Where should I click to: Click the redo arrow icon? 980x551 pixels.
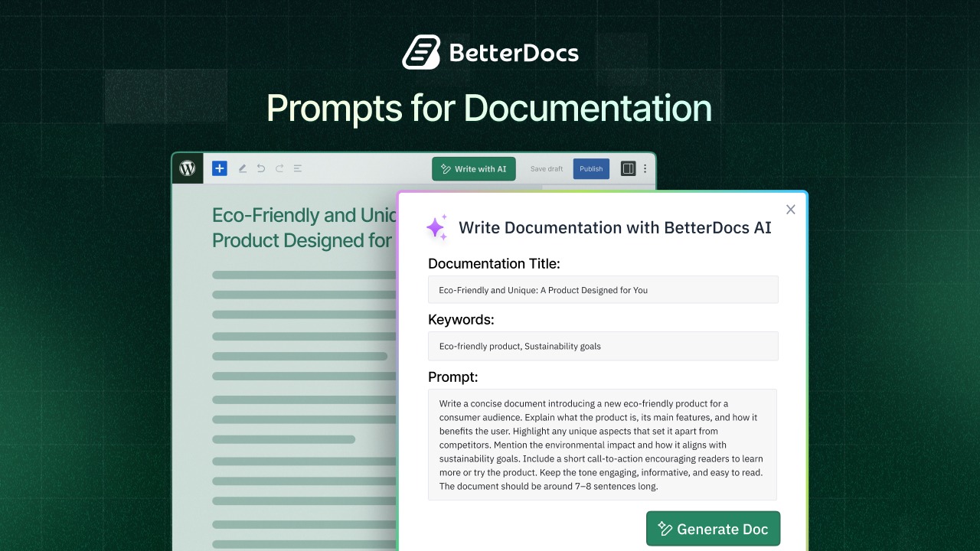point(279,168)
